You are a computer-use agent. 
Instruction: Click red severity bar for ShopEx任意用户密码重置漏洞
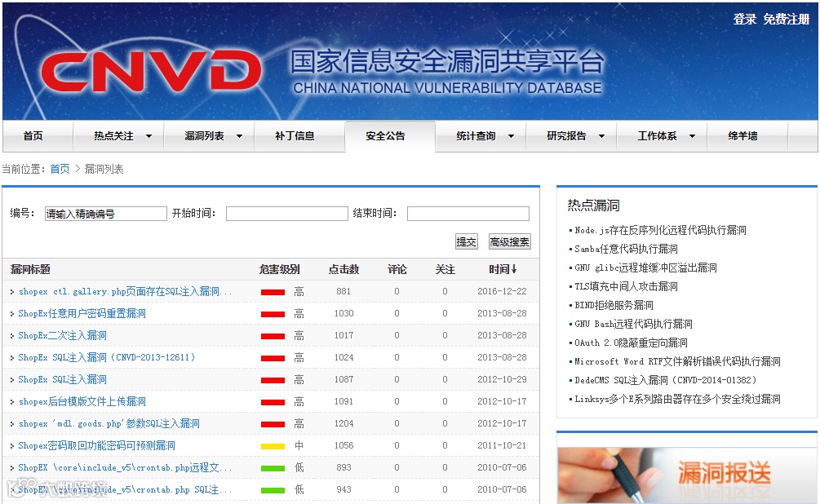(x=273, y=314)
